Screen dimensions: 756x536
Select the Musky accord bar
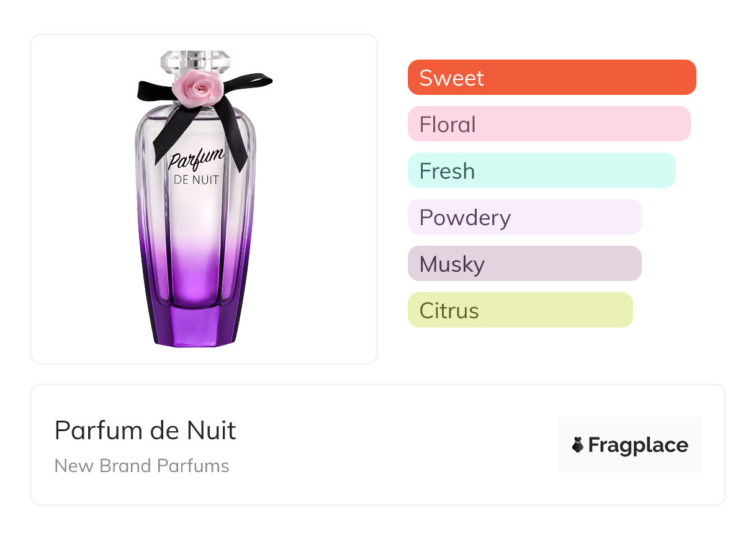coord(524,264)
